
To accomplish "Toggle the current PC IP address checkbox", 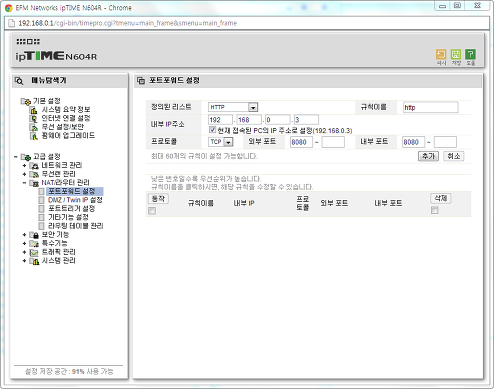I will pyautogui.click(x=212, y=130).
